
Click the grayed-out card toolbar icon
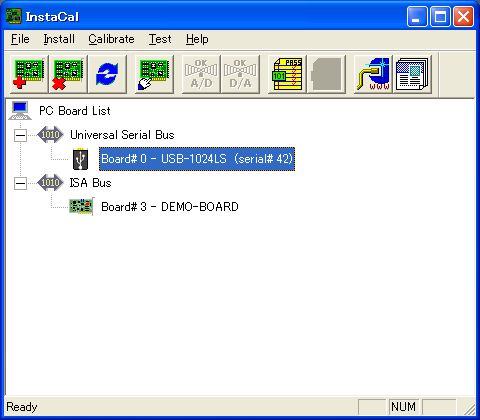coord(326,74)
